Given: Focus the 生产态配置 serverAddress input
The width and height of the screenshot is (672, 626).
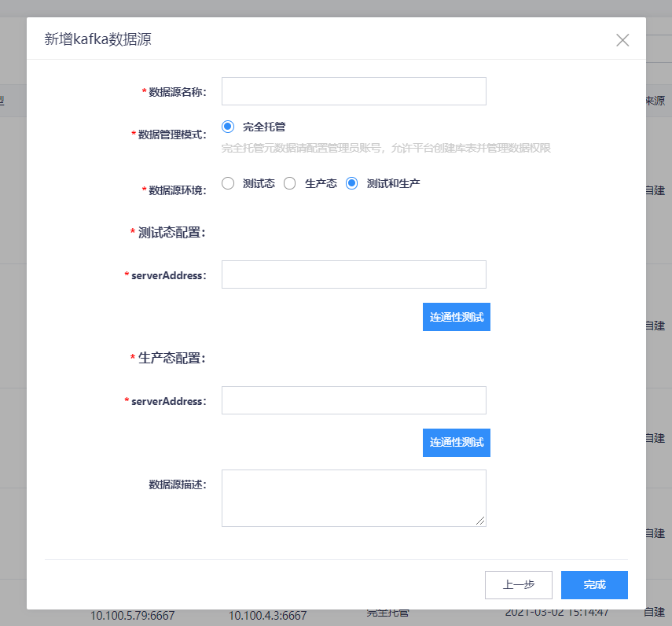Looking at the screenshot, I should coord(354,400).
